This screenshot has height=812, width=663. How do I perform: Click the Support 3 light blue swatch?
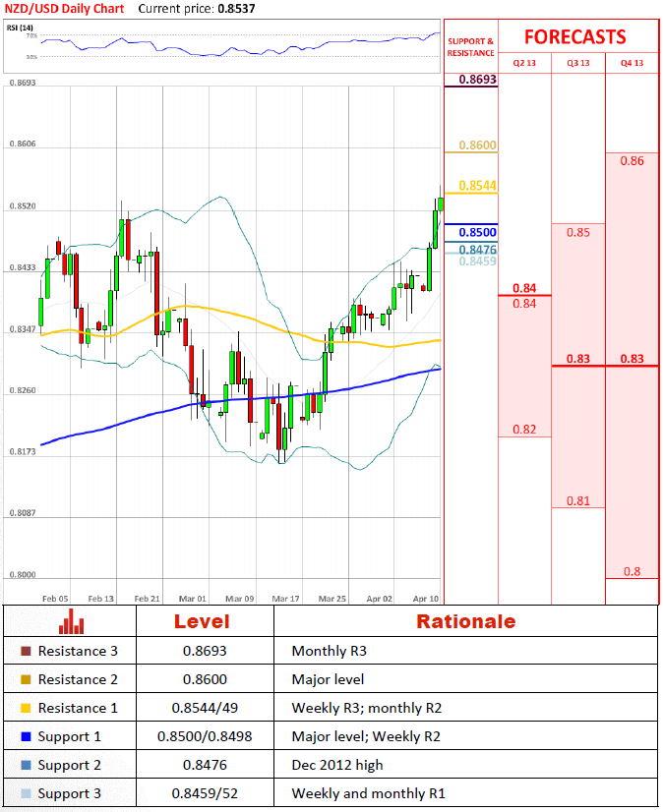pos(26,793)
